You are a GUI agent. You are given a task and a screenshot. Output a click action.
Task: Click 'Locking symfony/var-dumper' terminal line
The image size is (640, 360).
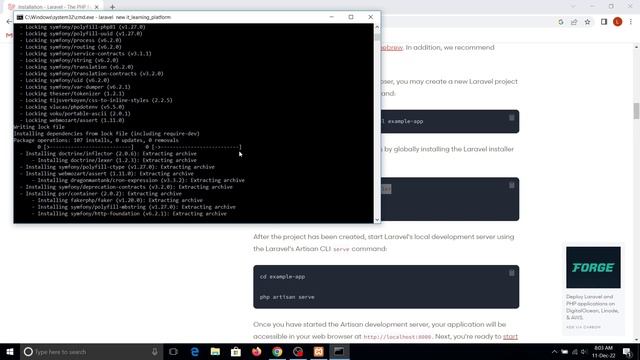point(78,87)
